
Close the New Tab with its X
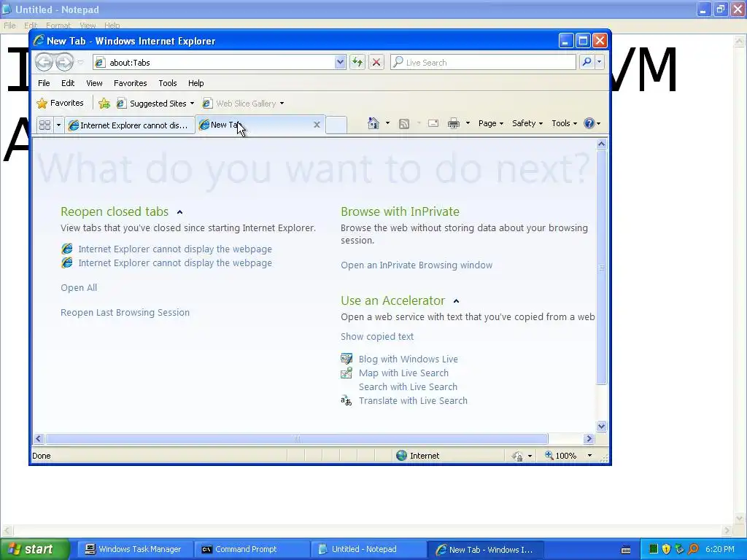pos(317,125)
